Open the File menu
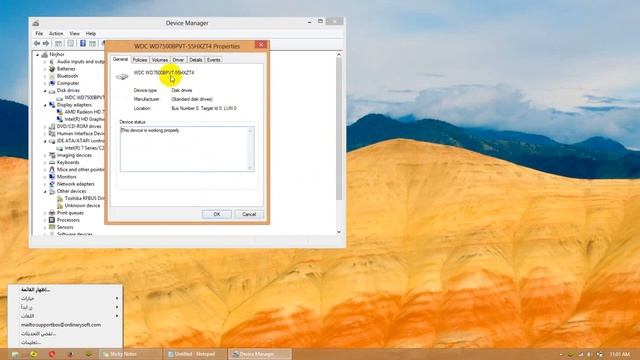Screen dimensions: 640x360 click(x=39, y=33)
